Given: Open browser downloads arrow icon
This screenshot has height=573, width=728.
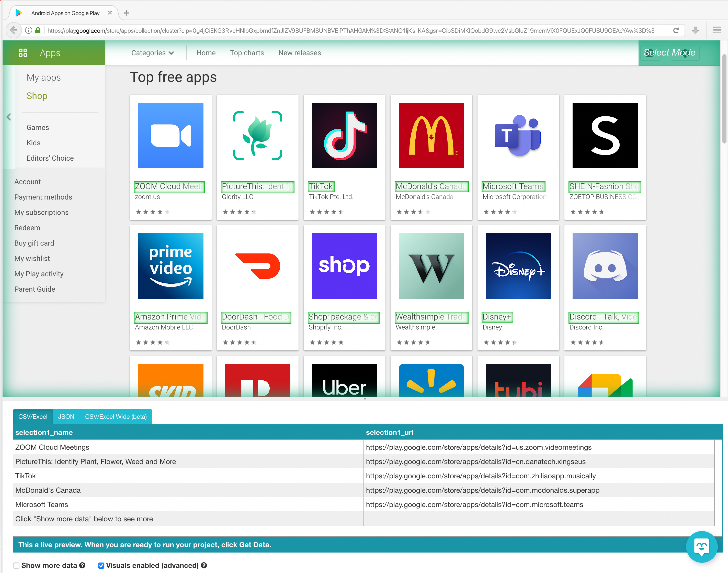Looking at the screenshot, I should [x=695, y=30].
